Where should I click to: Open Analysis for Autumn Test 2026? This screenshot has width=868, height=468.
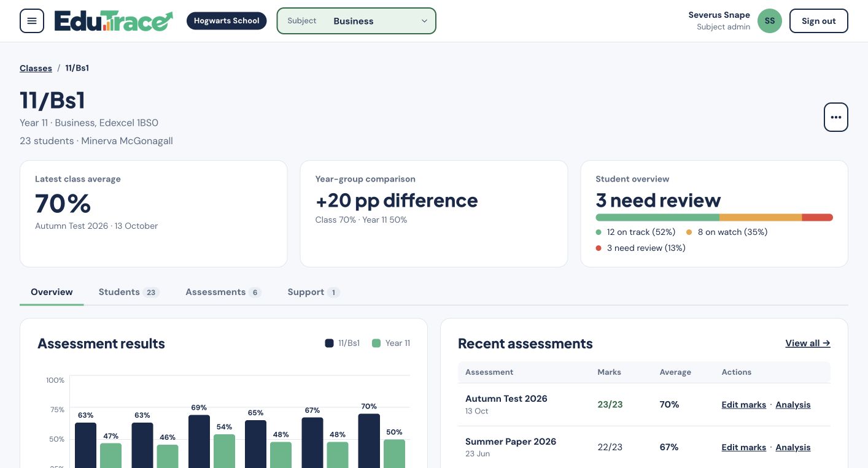click(x=792, y=405)
